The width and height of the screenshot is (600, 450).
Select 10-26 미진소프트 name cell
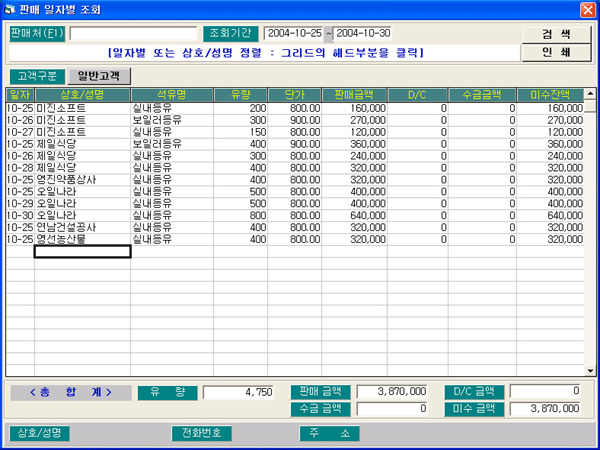(82, 120)
